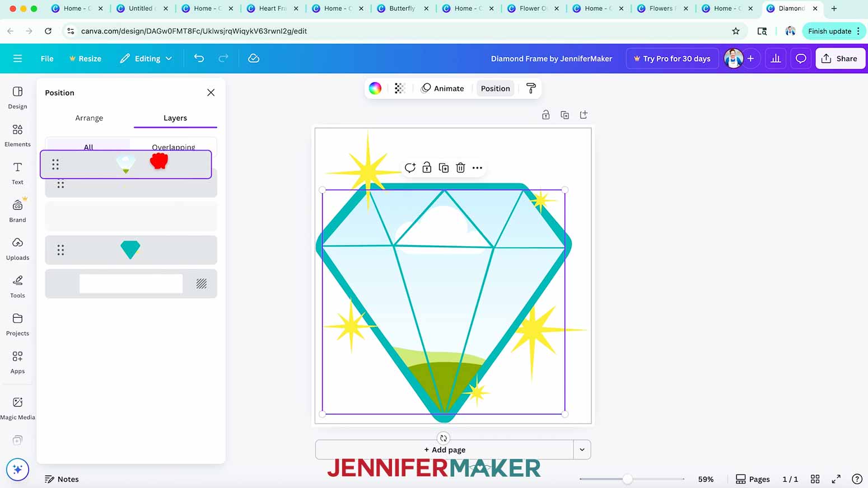Open grid view in the bottom bar

point(815,479)
